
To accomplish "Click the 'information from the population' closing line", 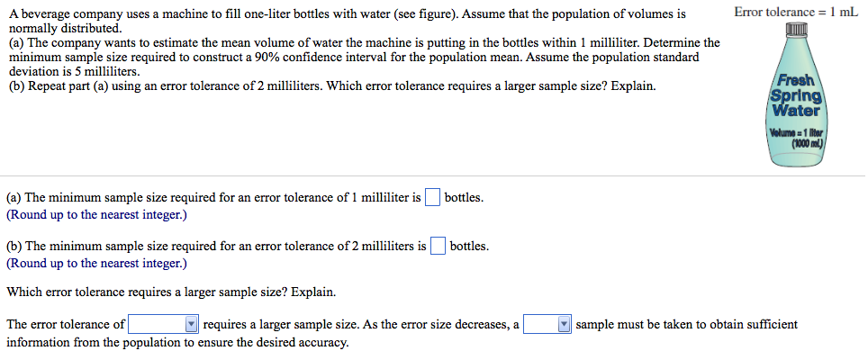I will [177, 342].
